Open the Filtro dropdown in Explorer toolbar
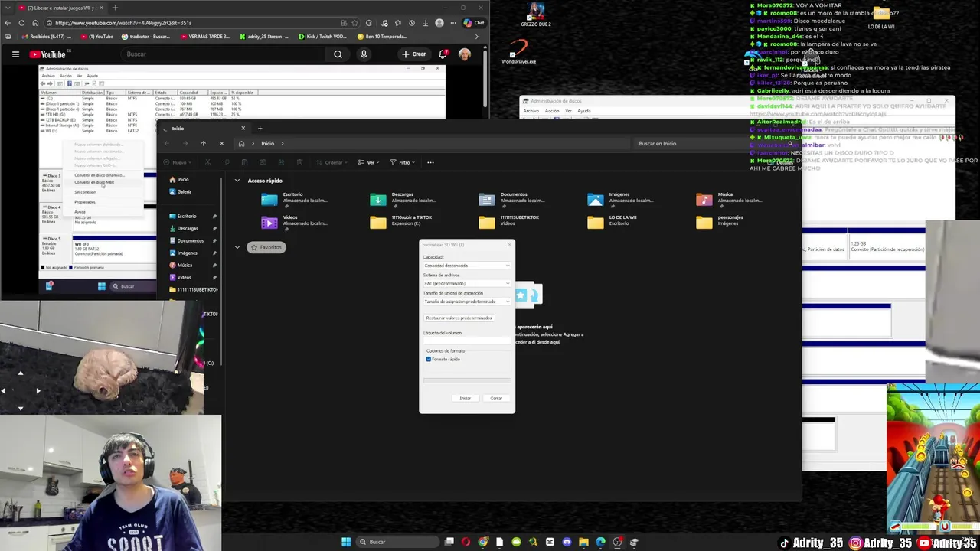 (403, 162)
